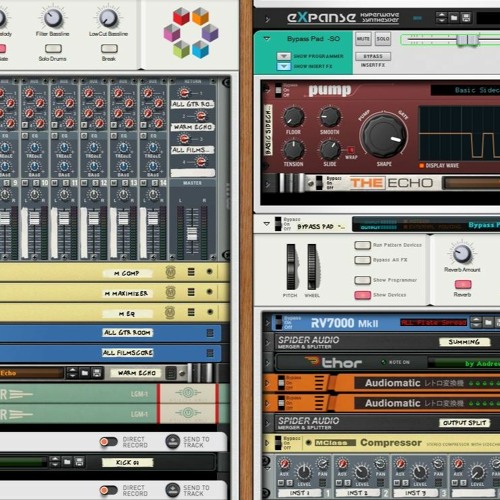The width and height of the screenshot is (500, 500).
Task: Flip The Echo Bypass/On/Off switch
Action: coord(319,183)
